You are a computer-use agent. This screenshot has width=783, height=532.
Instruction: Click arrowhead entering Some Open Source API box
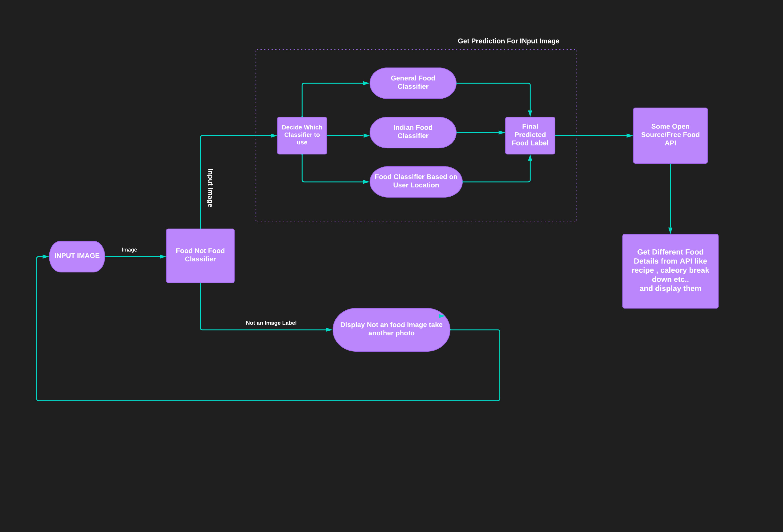tap(629, 136)
